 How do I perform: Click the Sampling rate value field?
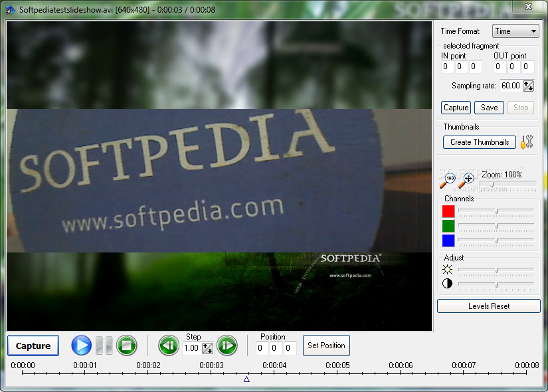pos(511,86)
